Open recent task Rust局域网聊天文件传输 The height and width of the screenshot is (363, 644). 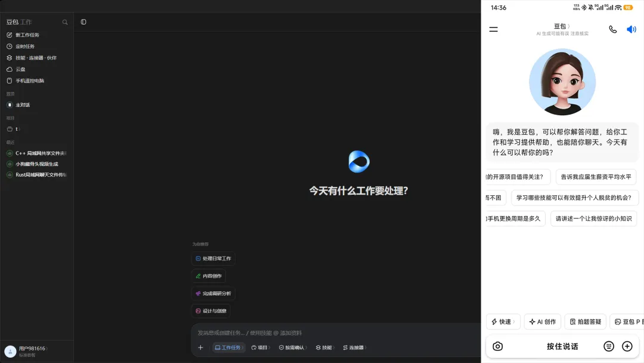pyautogui.click(x=36, y=175)
